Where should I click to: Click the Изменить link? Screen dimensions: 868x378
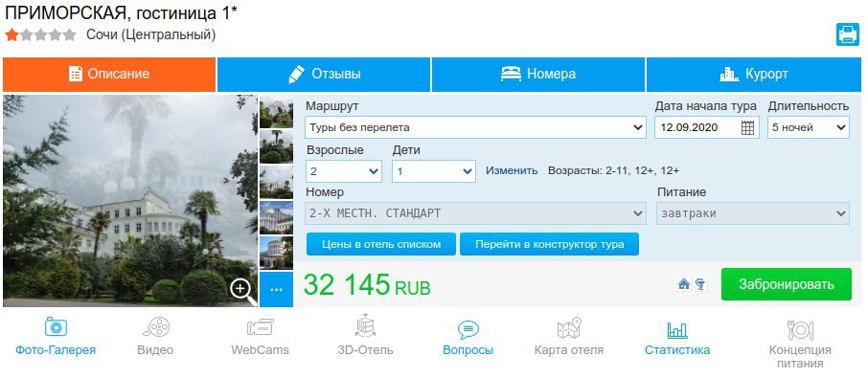pyautogui.click(x=512, y=170)
